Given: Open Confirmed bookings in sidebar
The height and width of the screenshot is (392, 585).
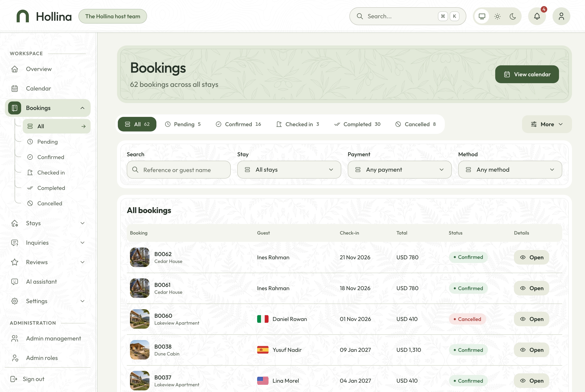Looking at the screenshot, I should click(56, 157).
